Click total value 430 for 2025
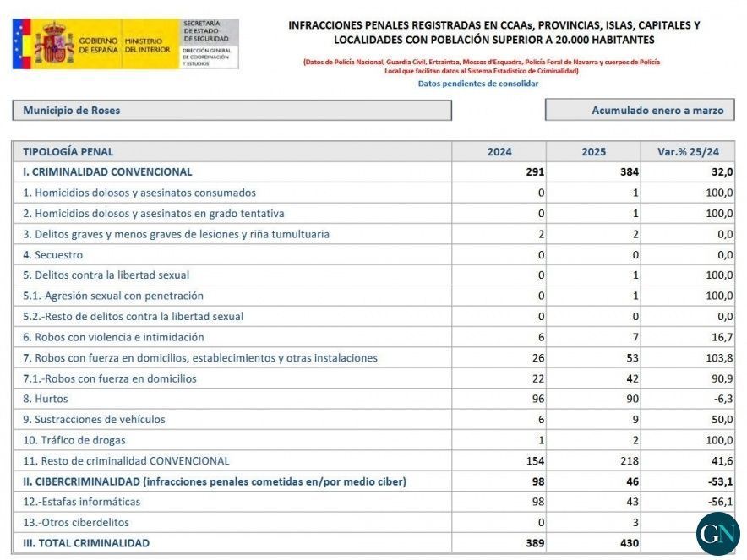 (630, 543)
